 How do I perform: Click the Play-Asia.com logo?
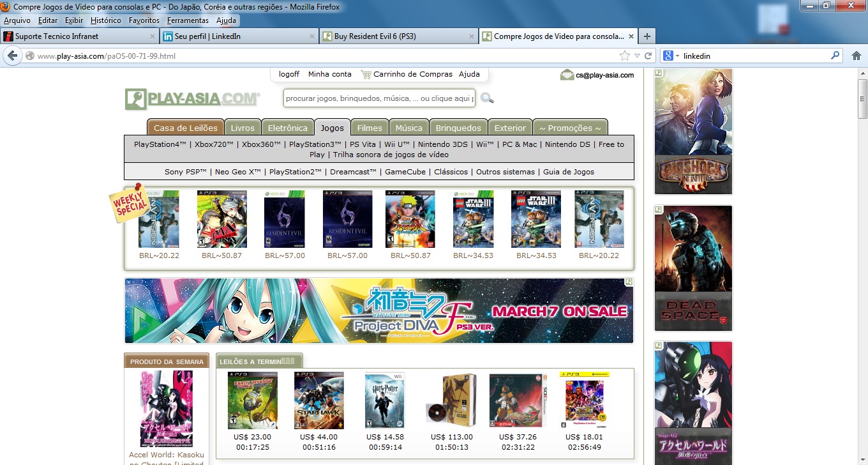192,99
